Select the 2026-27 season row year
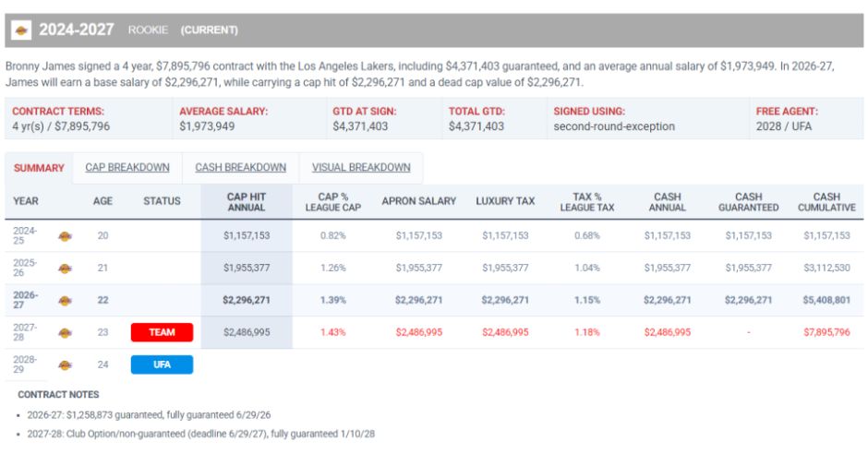The image size is (868, 454). click(26, 300)
